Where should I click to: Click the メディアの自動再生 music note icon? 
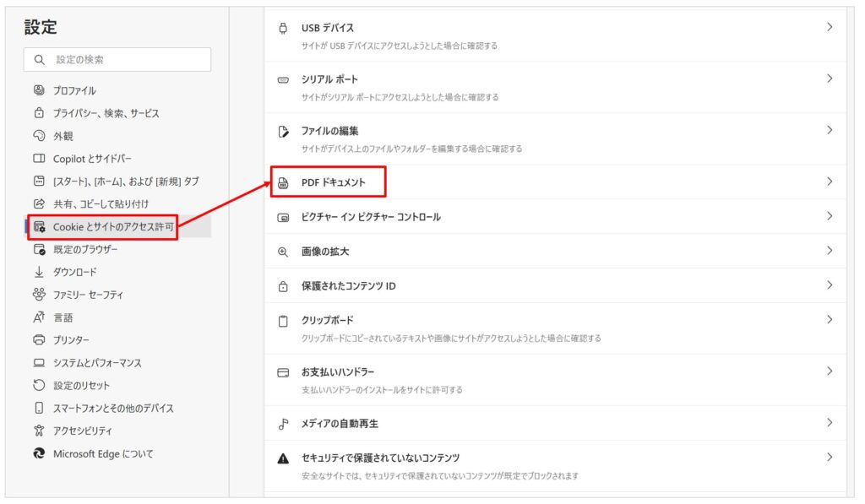(x=283, y=424)
